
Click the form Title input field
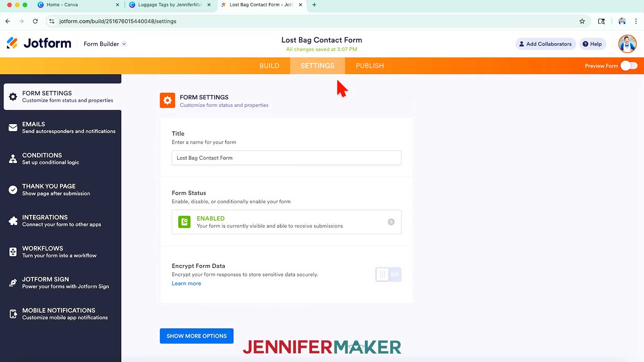(x=286, y=158)
